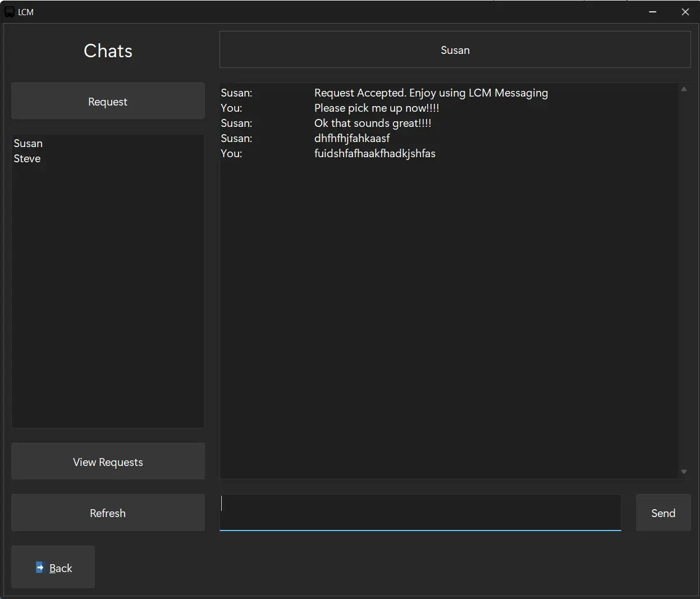Click the "fuidshfafhaakfhadkjshfas" message
700x599 pixels.
(x=374, y=154)
